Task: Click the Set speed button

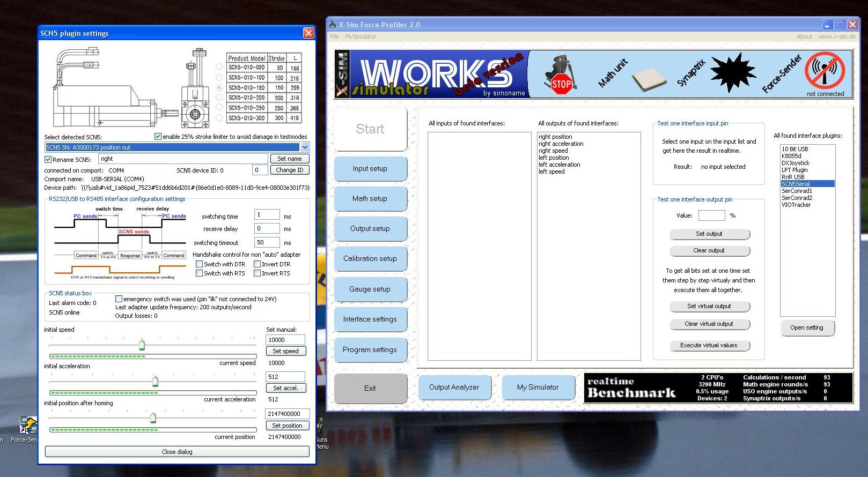Action: (x=285, y=351)
